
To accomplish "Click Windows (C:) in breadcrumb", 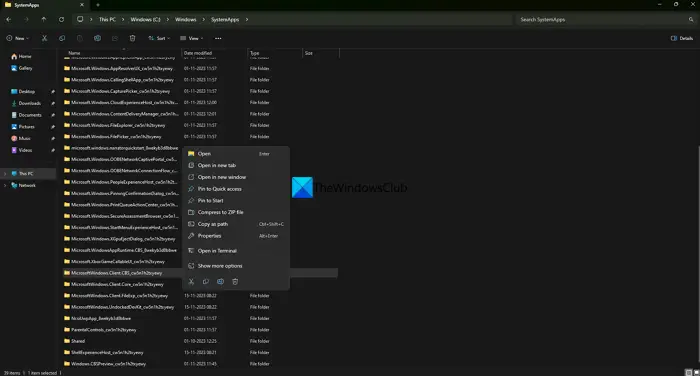I will [145, 20].
